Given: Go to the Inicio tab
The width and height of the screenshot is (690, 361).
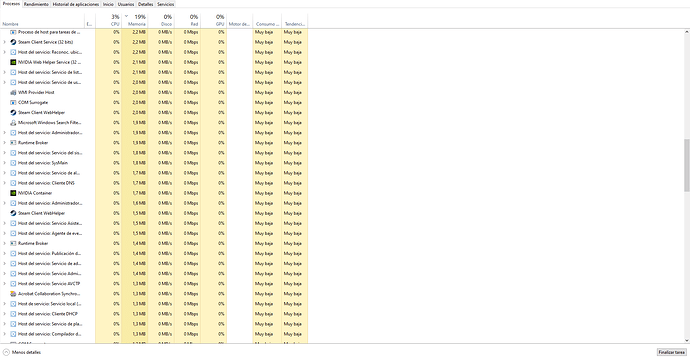Looking at the screenshot, I should [108, 4].
